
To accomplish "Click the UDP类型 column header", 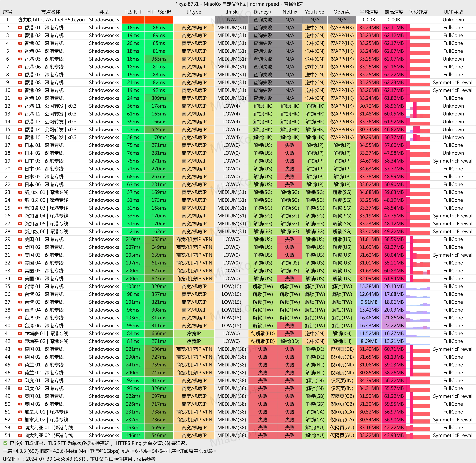I will [453, 12].
